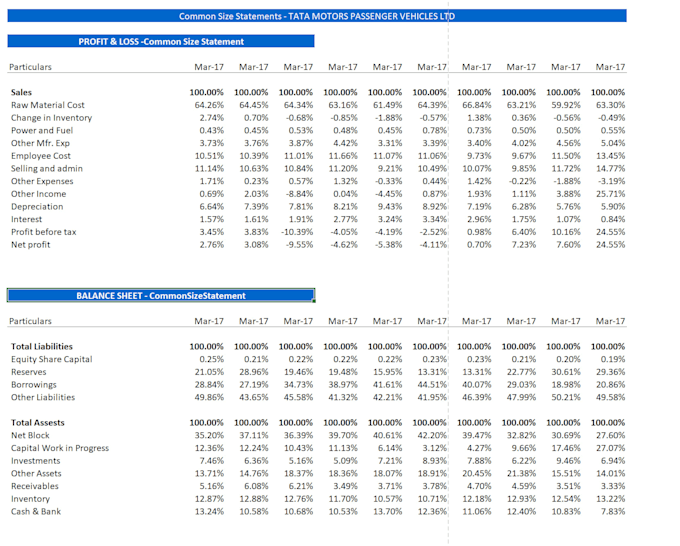Select the Employee Cost label
Screen dimensions: 680x546
coord(41,156)
